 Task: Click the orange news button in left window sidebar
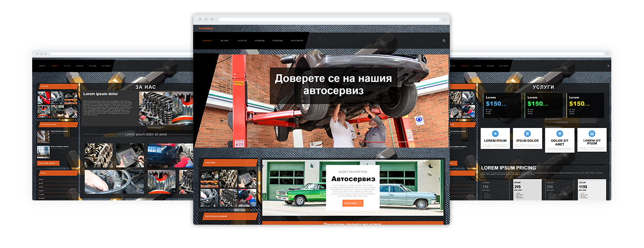[x=49, y=163]
